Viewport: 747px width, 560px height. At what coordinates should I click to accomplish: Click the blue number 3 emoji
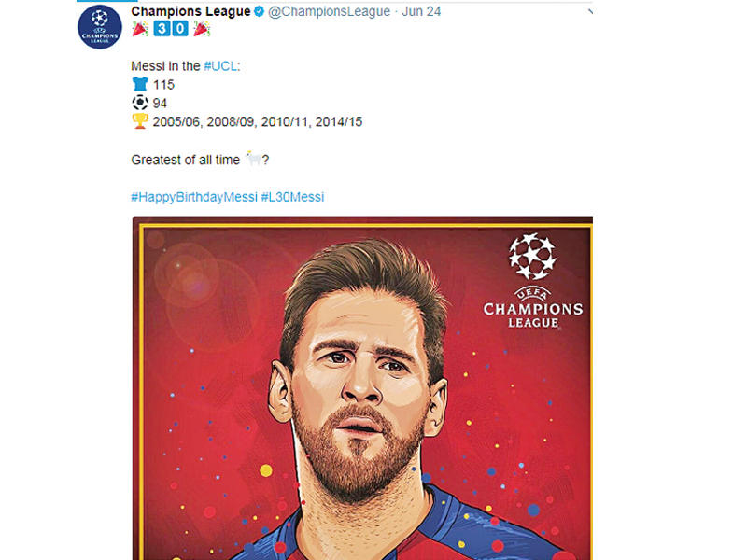pos(162,29)
